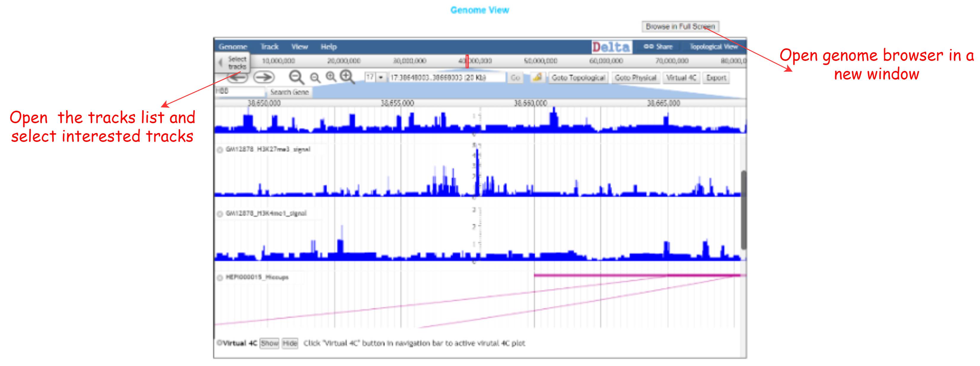Click 10,000,000 on the overview ruler
This screenshot has height=366, width=980.
(279, 61)
